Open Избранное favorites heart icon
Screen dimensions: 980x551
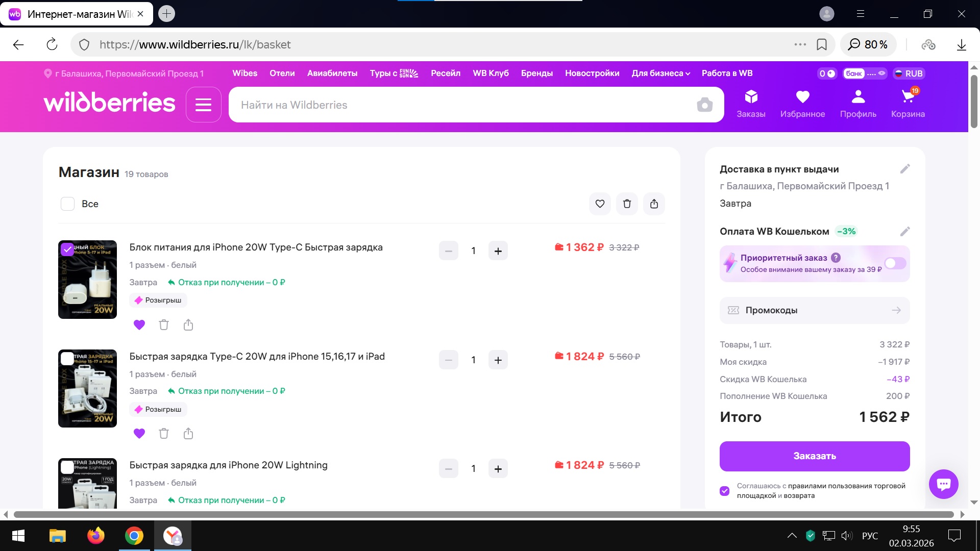pyautogui.click(x=802, y=103)
